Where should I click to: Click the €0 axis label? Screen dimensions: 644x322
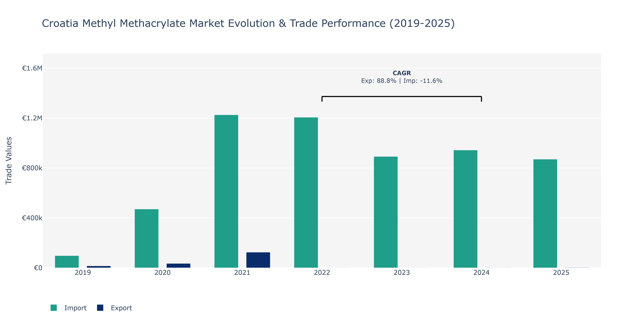(x=38, y=268)
